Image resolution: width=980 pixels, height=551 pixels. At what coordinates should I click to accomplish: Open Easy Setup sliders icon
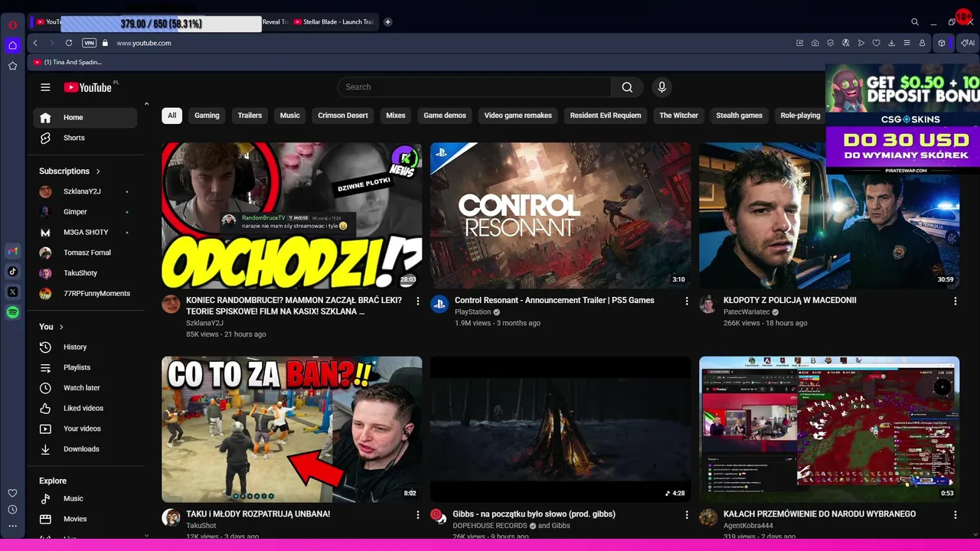(906, 43)
